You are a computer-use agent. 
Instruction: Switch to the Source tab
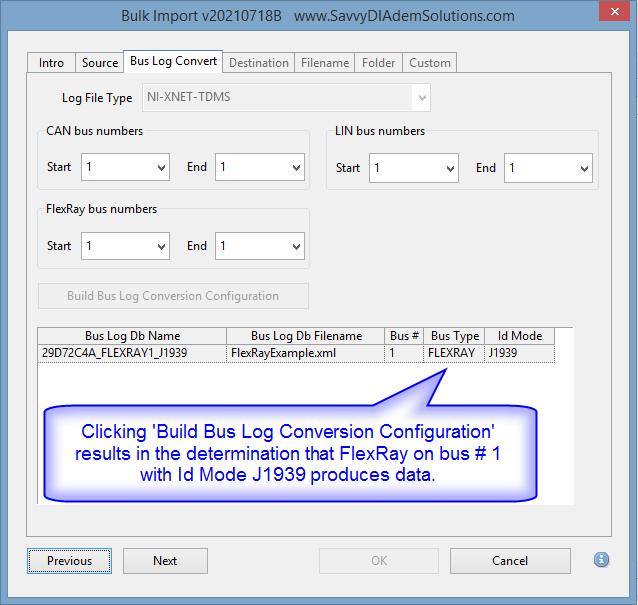100,63
